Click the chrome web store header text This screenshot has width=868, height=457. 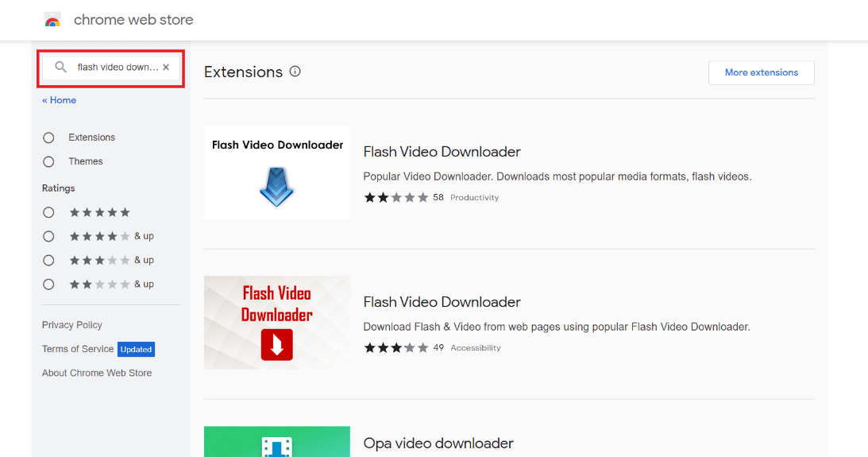(x=133, y=20)
